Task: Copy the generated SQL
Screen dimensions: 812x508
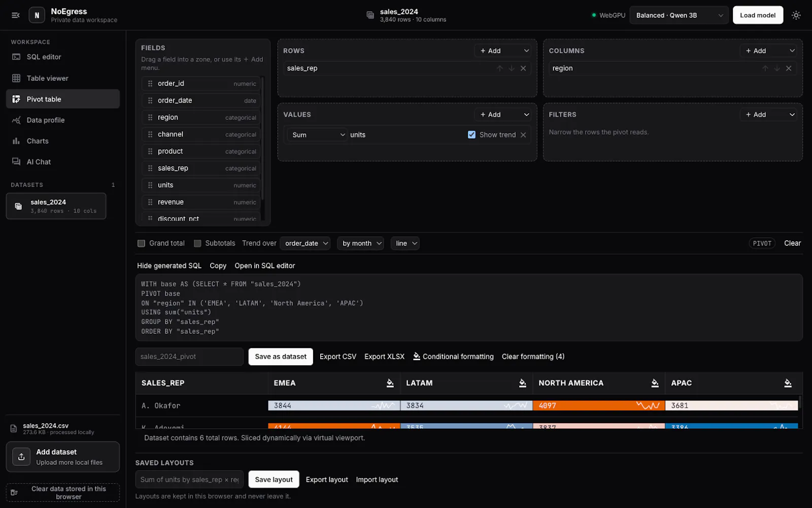Action: tap(218, 266)
